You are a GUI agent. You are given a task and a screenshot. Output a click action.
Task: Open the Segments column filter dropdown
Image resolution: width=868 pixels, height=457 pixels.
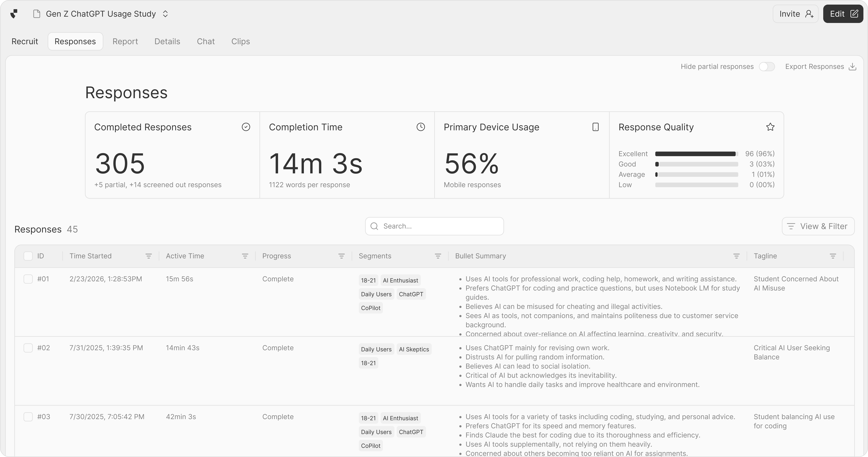coord(438,256)
